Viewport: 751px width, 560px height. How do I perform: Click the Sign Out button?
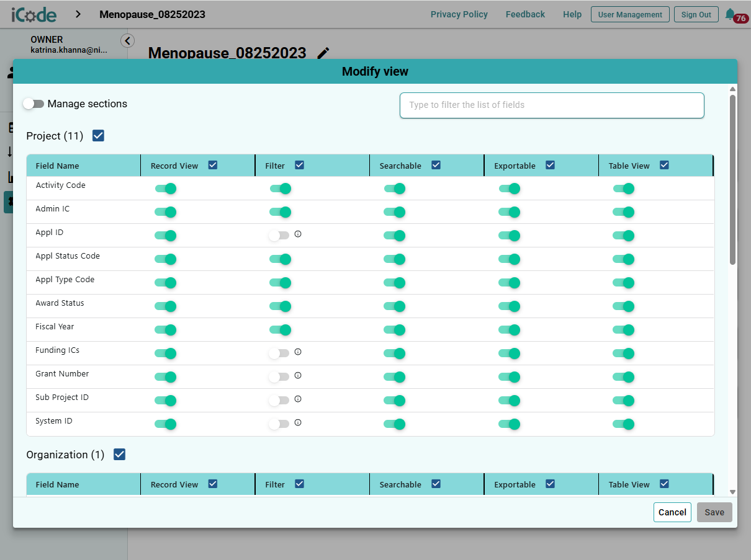point(696,14)
